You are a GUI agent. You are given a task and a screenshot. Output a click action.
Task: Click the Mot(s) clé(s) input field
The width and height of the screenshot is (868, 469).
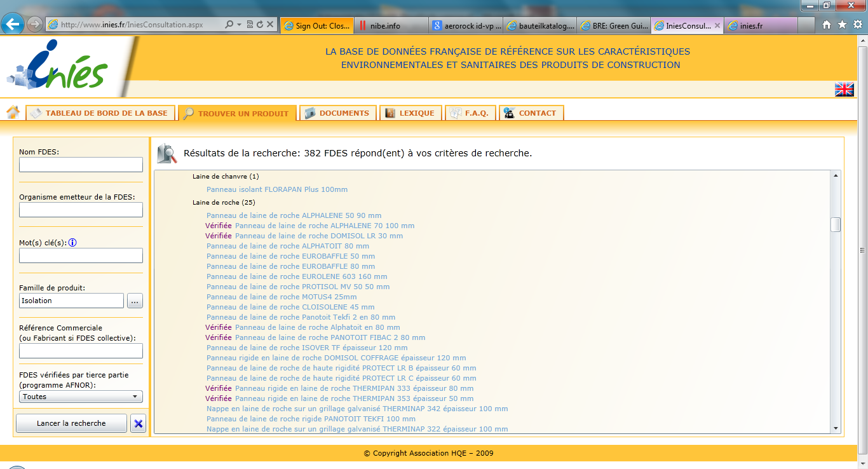(x=81, y=255)
